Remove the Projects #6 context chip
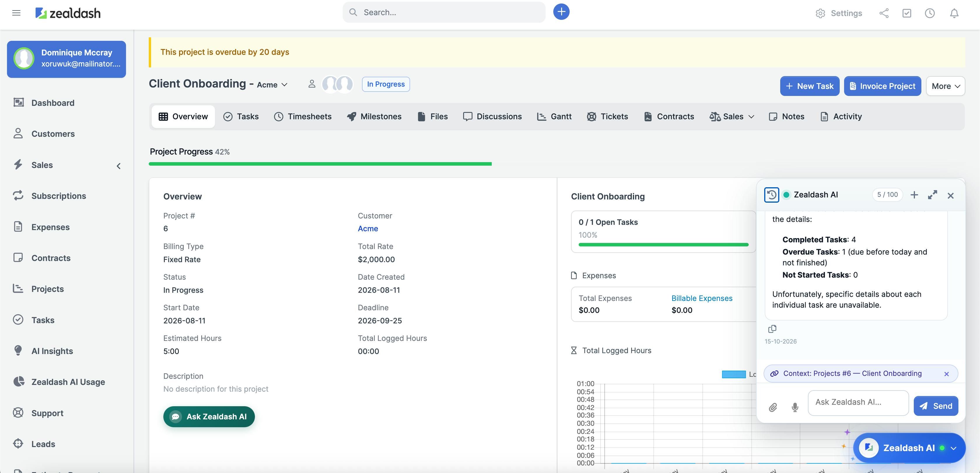The height and width of the screenshot is (473, 980). pos(946,374)
